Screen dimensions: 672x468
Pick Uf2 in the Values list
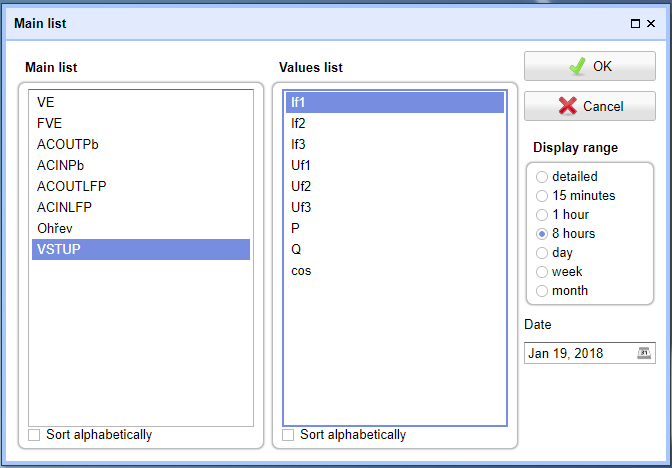pos(395,186)
